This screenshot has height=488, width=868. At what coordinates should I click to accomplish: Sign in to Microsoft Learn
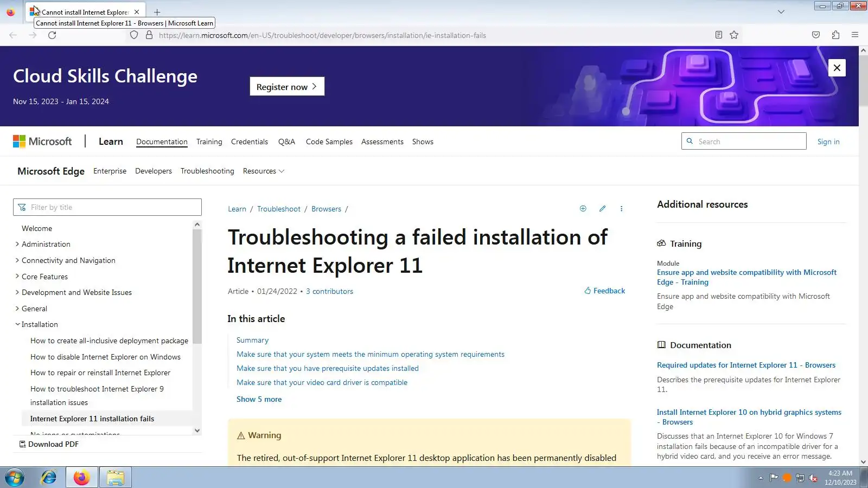tap(828, 142)
